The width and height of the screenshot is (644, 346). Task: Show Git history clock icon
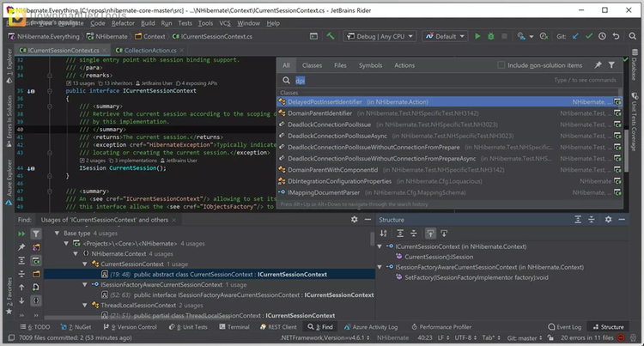point(602,36)
